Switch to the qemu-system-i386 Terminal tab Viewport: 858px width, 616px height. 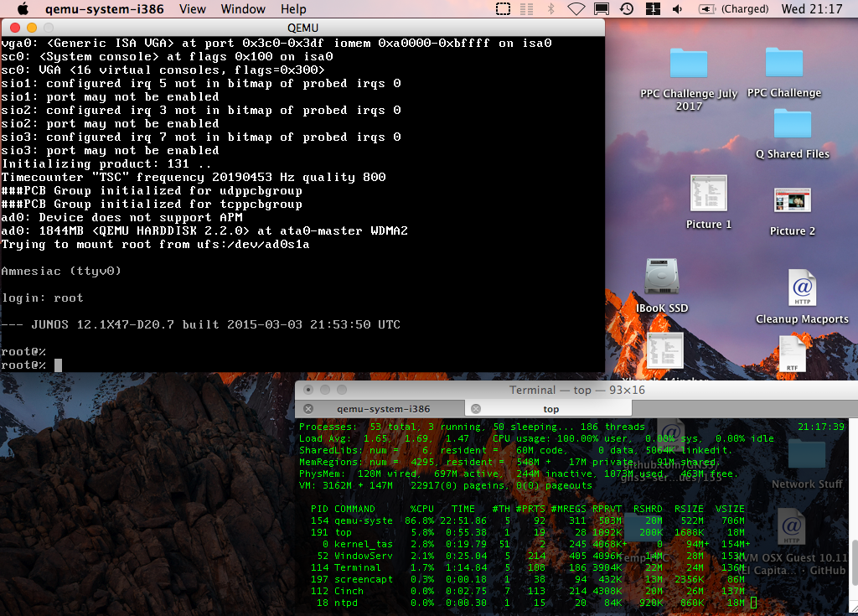point(383,409)
